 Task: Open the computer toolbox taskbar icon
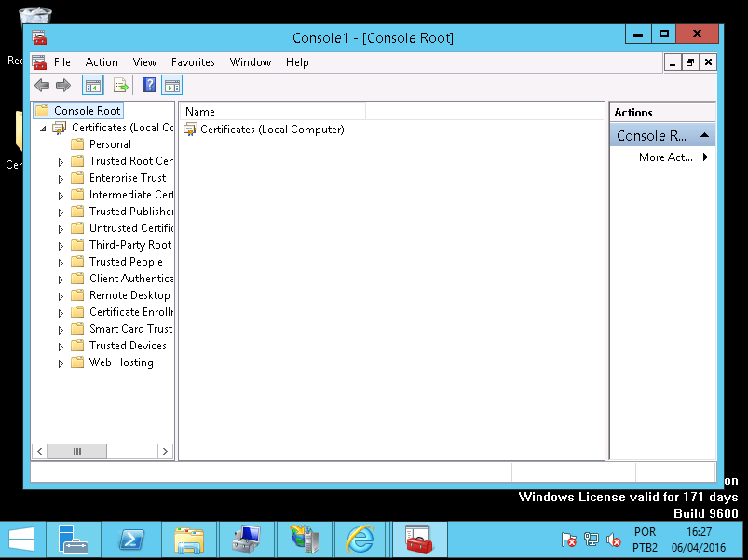247,539
